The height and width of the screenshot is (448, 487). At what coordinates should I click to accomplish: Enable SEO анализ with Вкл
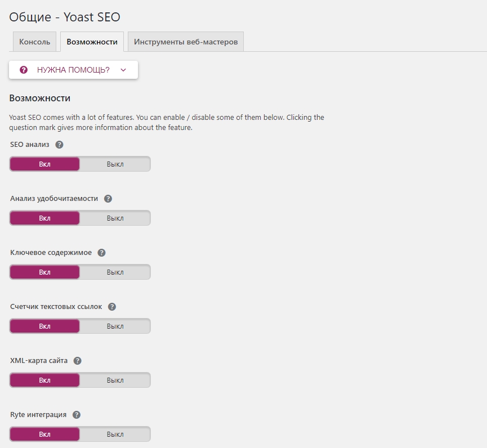click(x=44, y=164)
